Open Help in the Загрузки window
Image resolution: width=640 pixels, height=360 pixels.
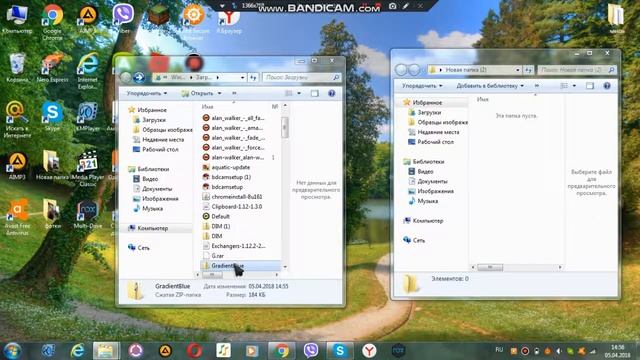[332, 93]
